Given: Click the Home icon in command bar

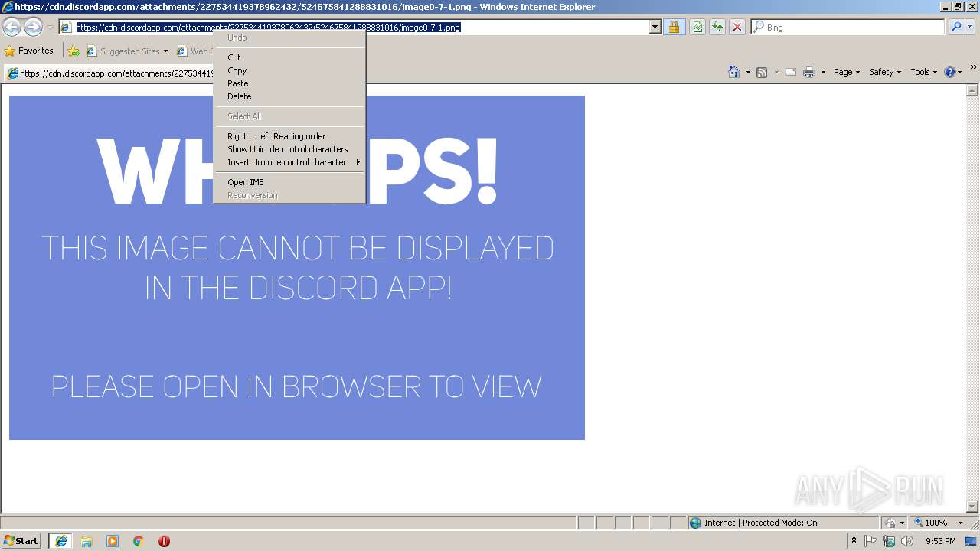Looking at the screenshot, I should click(x=734, y=72).
